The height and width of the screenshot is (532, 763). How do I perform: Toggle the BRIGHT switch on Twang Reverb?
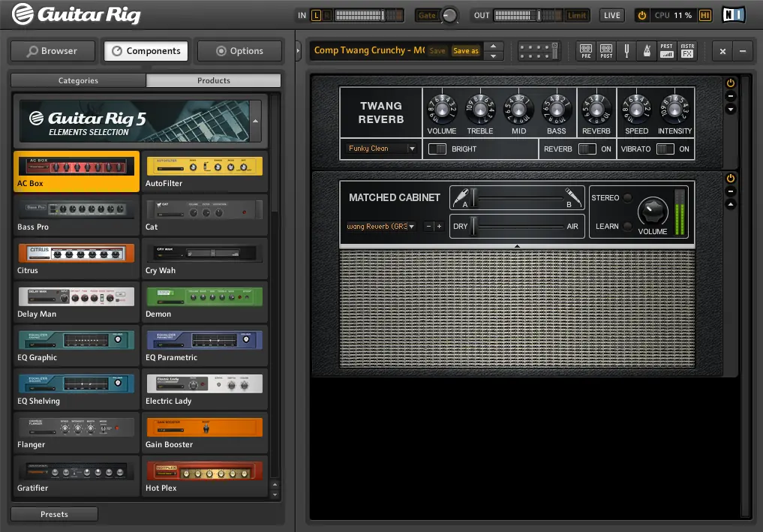coord(437,149)
